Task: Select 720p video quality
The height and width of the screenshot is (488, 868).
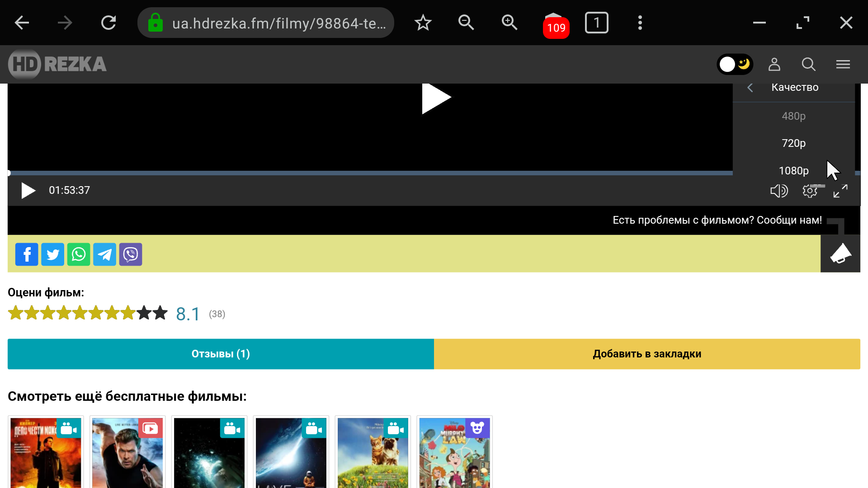Action: click(793, 143)
